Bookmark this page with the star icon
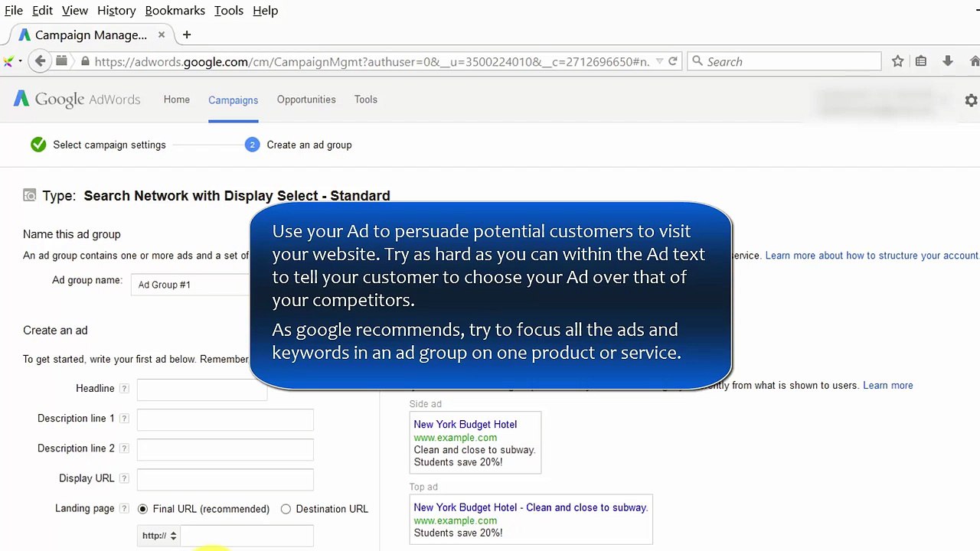This screenshot has width=980, height=551. pos(898,61)
